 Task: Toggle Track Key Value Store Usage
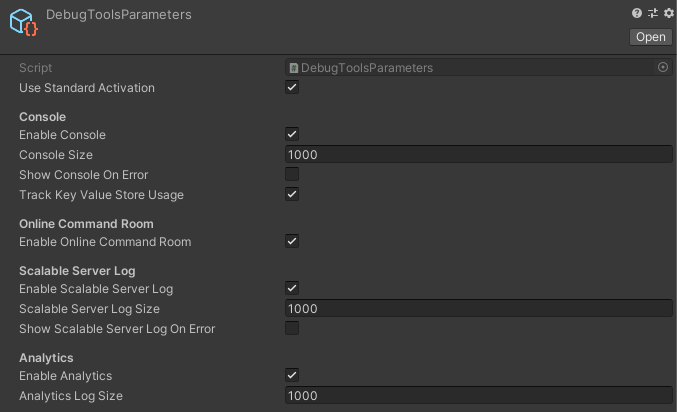(292, 194)
